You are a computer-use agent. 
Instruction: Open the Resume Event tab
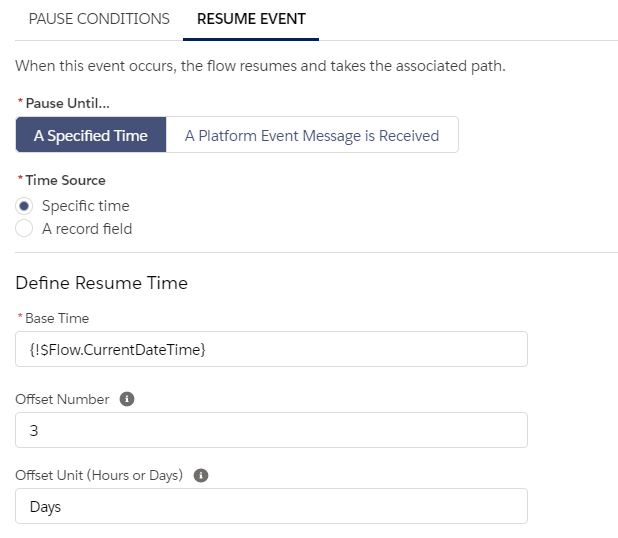251,19
